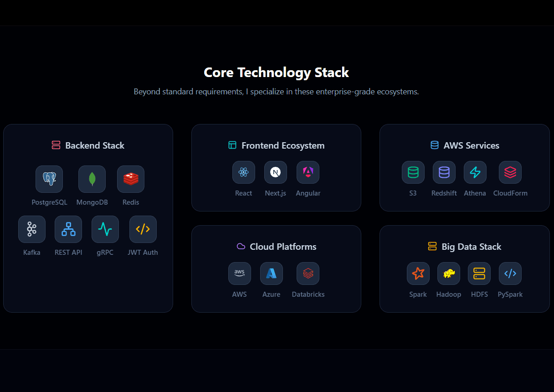This screenshot has width=554, height=392.
Task: Select the CloudForm layers icon
Action: coord(510,172)
